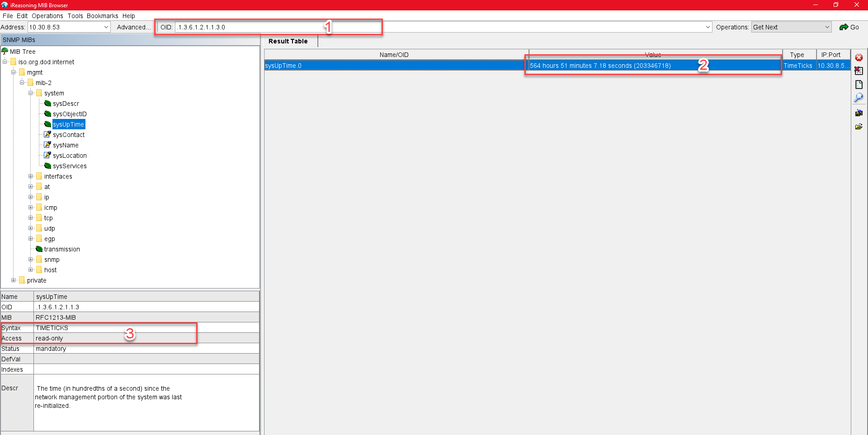Image resolution: width=868 pixels, height=435 pixels.
Task: Click the Advanced... button
Action: [134, 27]
